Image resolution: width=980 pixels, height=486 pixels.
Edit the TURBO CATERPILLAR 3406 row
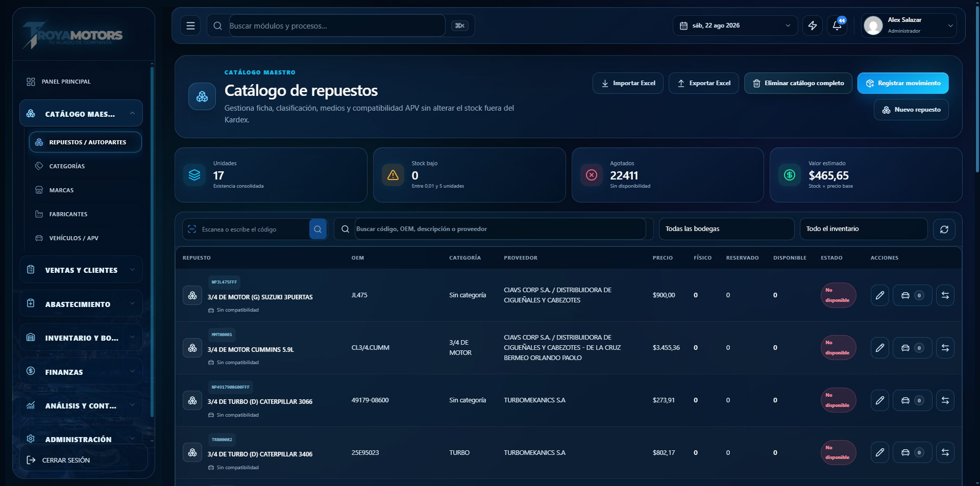(880, 452)
